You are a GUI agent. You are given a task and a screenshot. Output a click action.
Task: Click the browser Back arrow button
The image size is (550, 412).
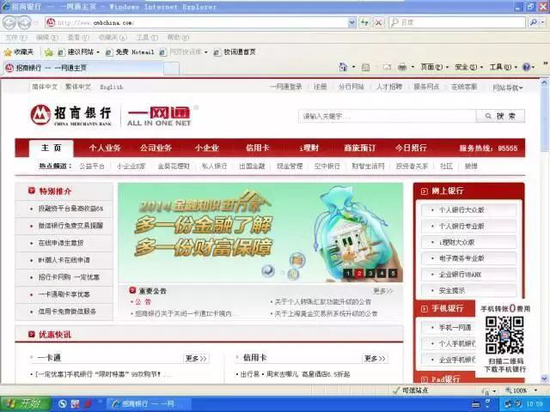pos(9,23)
